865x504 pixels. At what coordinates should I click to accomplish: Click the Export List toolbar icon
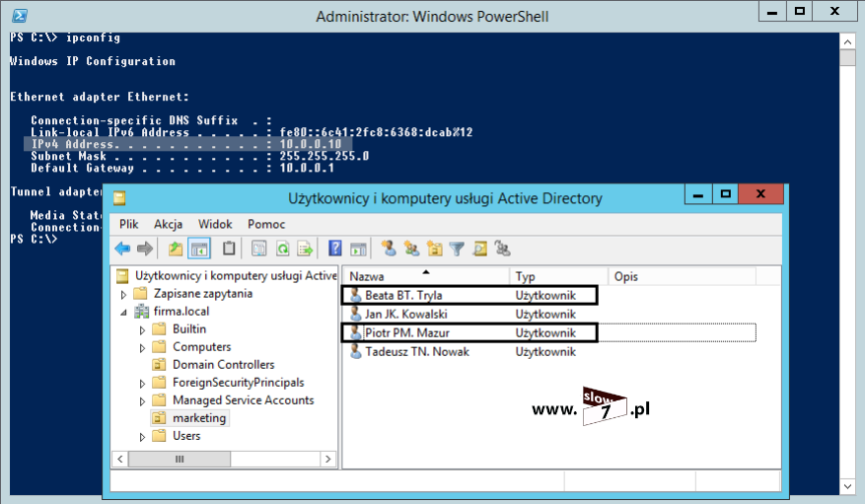[x=305, y=249]
